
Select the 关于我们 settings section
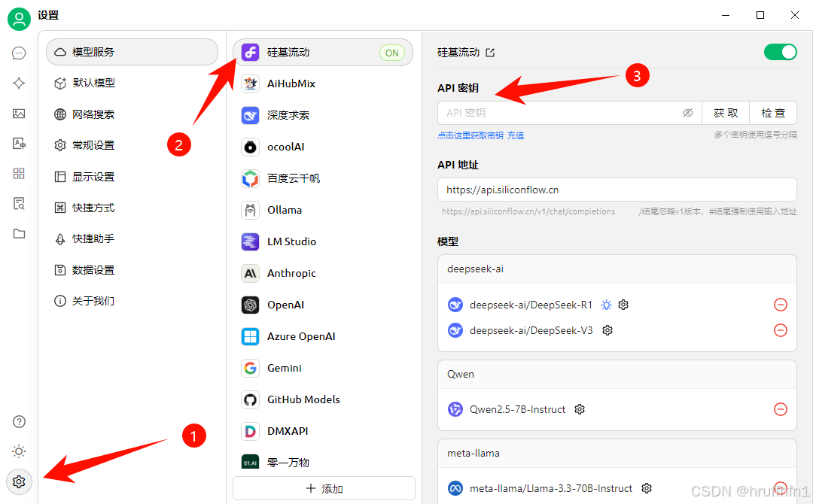point(132,301)
